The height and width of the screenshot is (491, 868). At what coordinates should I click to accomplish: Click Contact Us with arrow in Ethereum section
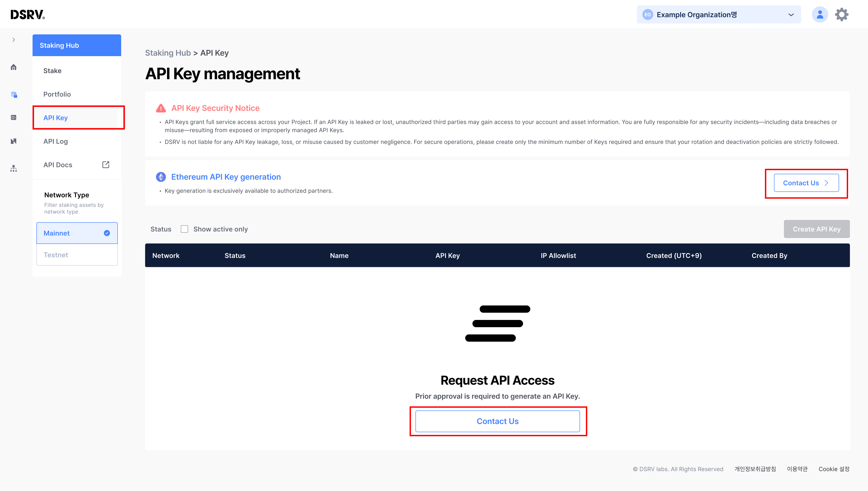coord(806,183)
